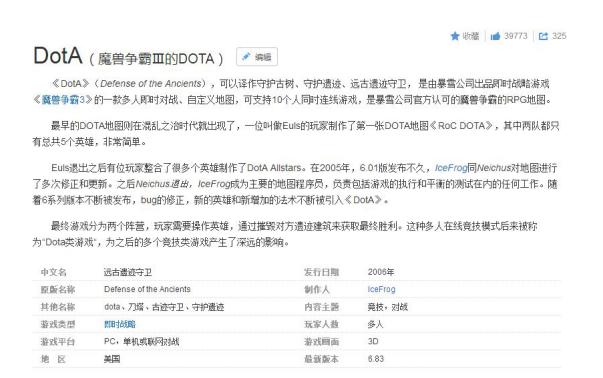Screen dimensions: 603x378
Task: Click the content theme value 竞技，对战
Action: coord(388,307)
